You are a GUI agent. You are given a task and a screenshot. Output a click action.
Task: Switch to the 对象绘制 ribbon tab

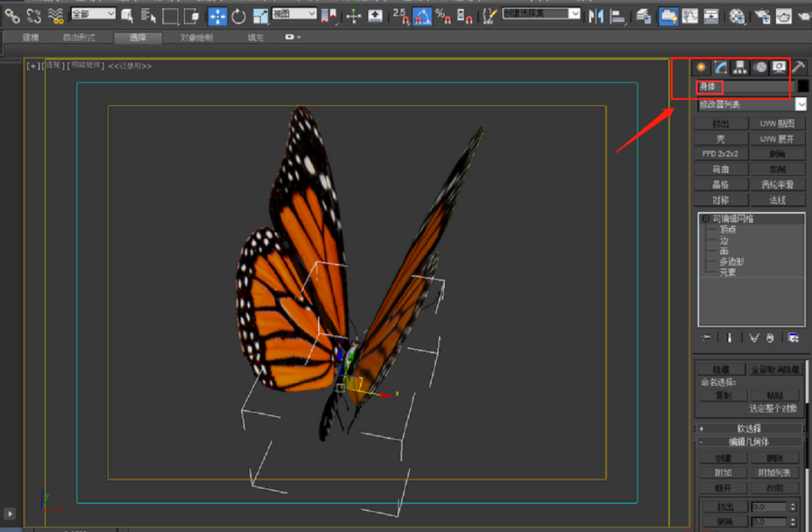(196, 38)
